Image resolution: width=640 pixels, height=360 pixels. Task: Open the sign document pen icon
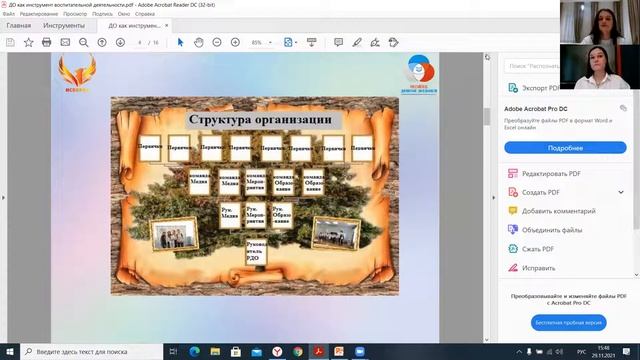click(375, 42)
